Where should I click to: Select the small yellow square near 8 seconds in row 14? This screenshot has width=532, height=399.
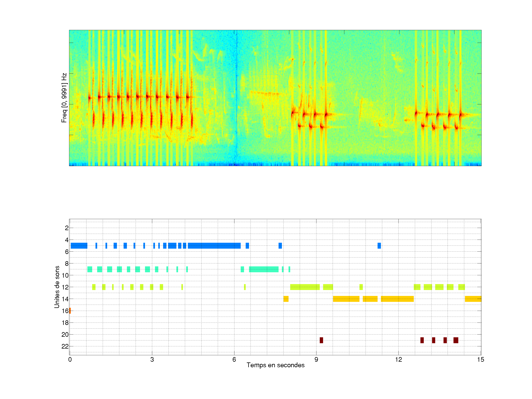[x=286, y=299]
